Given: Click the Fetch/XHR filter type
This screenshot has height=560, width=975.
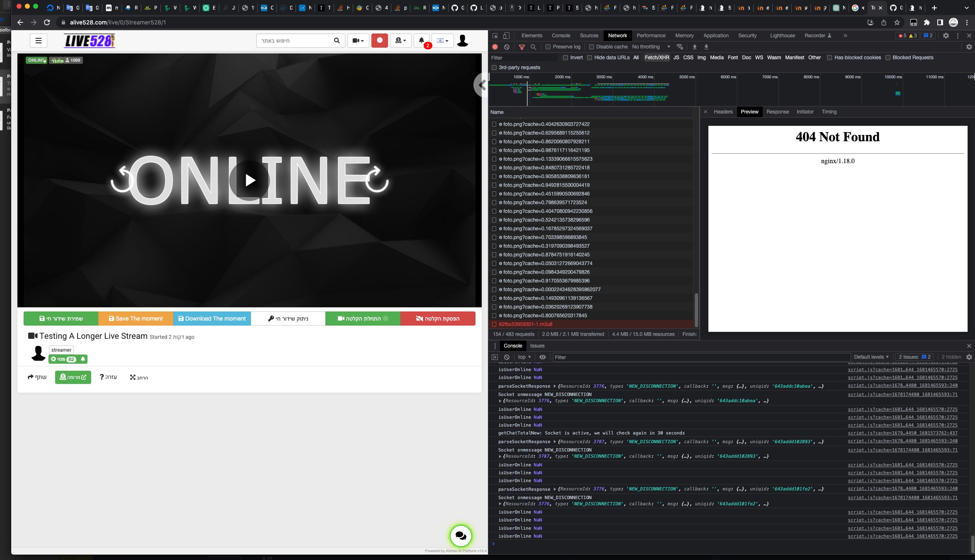Looking at the screenshot, I should point(657,58).
